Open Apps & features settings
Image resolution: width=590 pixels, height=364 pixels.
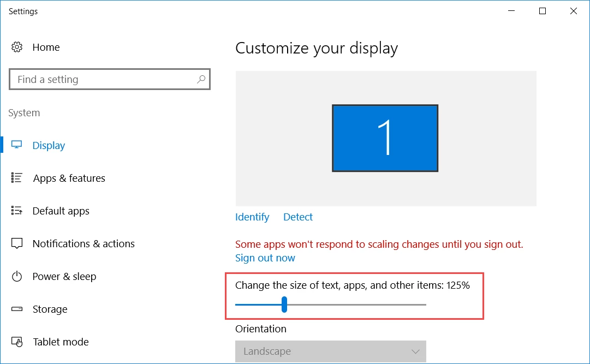[69, 178]
